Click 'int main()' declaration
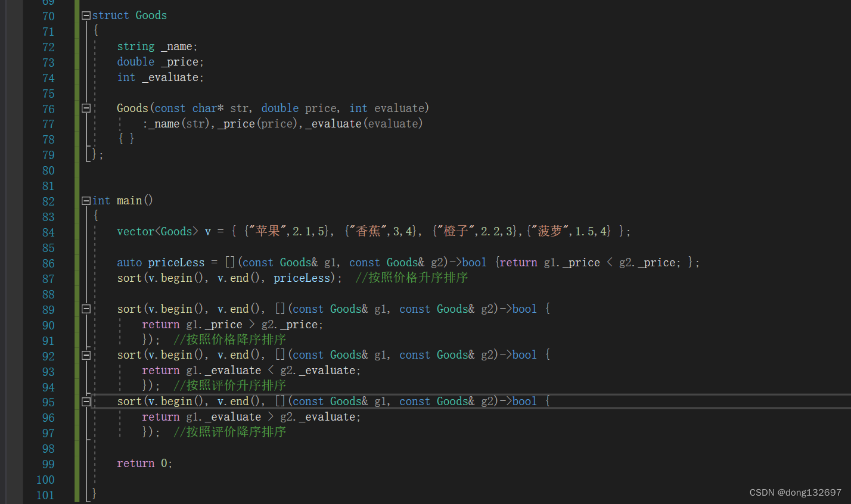Screen dimensions: 851x504 click(123, 201)
